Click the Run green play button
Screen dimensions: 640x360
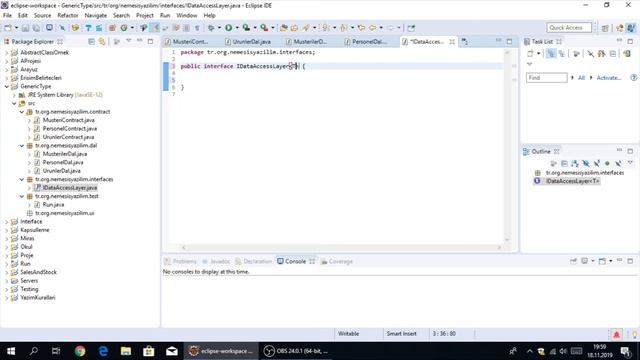tap(229, 28)
